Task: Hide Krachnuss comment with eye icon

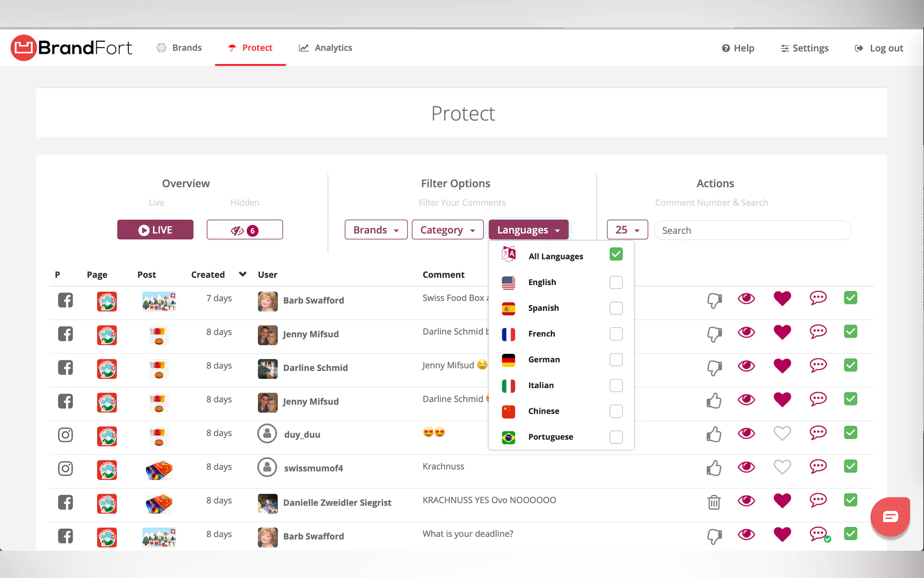Action: coord(746,467)
